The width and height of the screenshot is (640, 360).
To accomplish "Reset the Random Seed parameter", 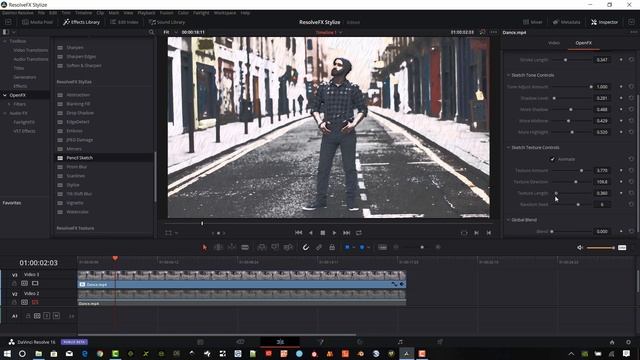I will [x=631, y=204].
